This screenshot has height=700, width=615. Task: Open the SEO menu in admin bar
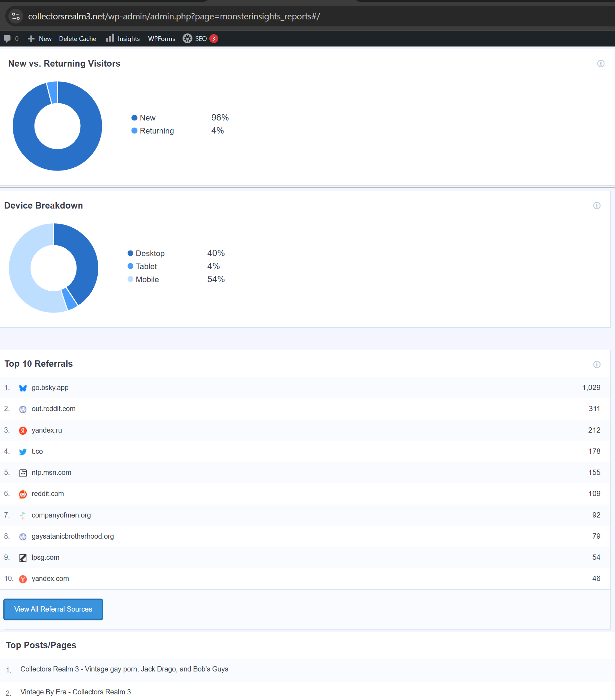tap(200, 39)
